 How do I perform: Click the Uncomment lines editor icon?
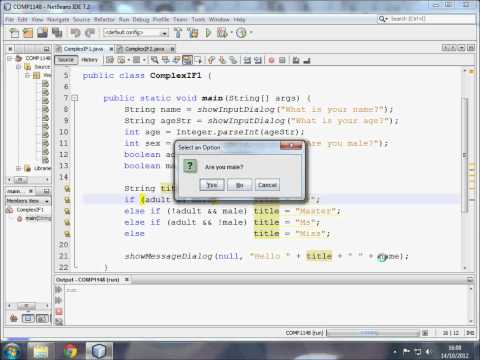click(x=307, y=60)
